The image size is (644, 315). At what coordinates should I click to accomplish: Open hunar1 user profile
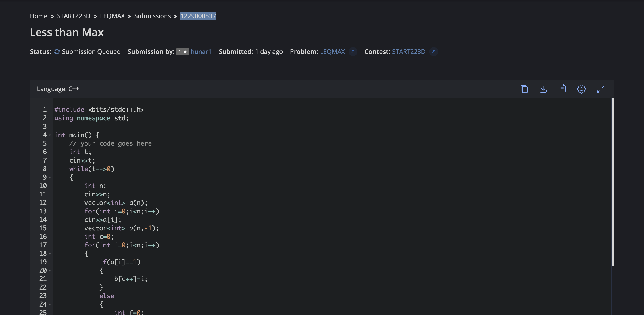pyautogui.click(x=201, y=52)
